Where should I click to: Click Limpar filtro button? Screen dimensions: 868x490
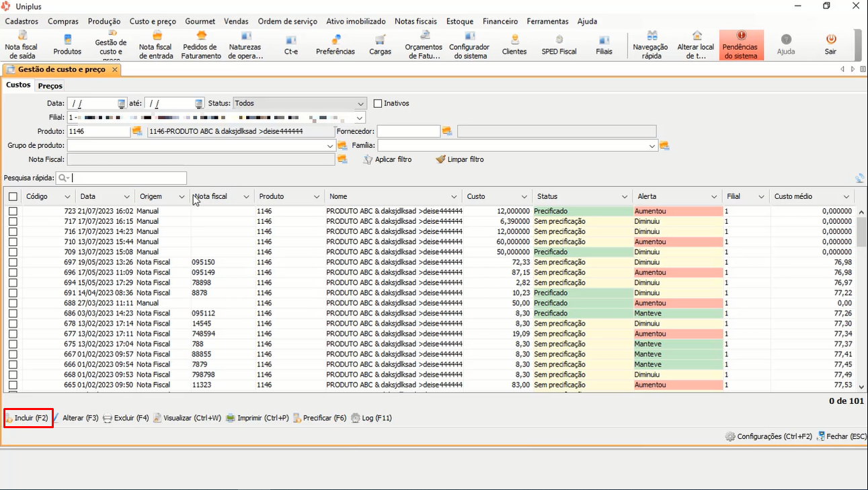point(460,159)
